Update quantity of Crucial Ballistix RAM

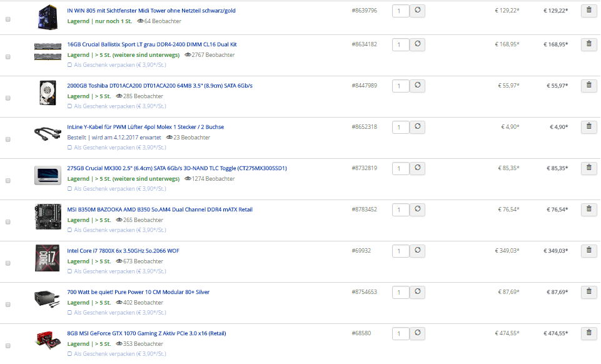417,44
